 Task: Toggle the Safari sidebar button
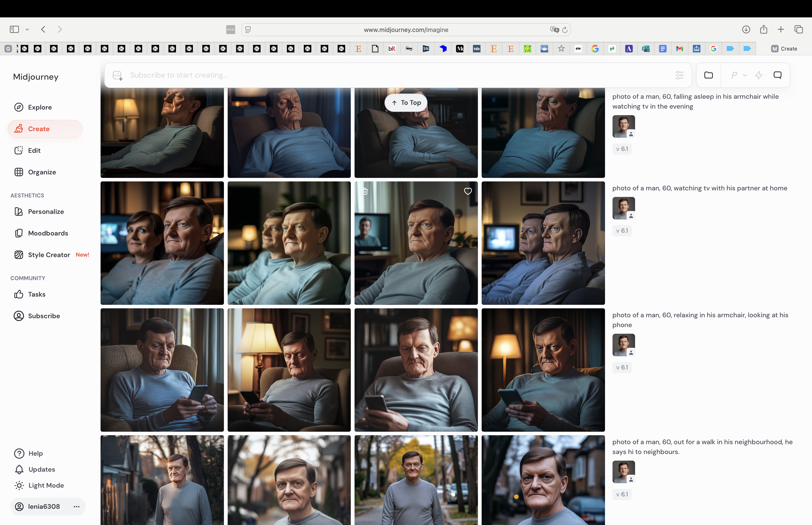(14, 29)
